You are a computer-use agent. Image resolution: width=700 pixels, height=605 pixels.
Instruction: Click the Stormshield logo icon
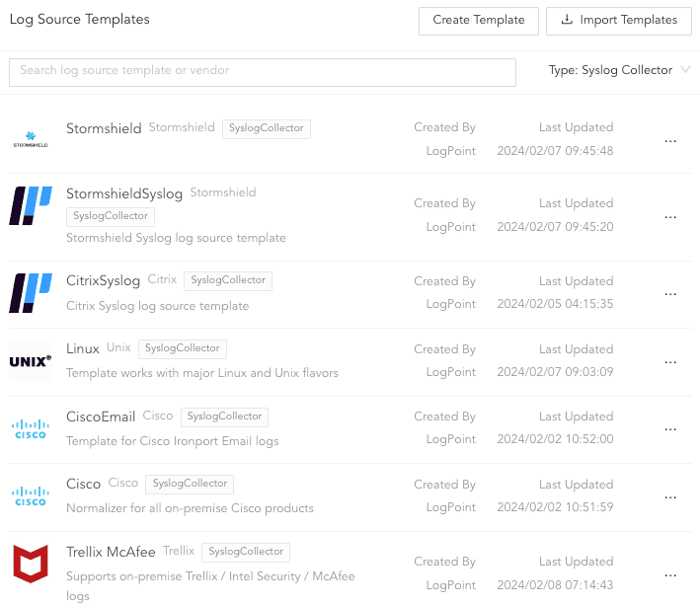[31, 139]
